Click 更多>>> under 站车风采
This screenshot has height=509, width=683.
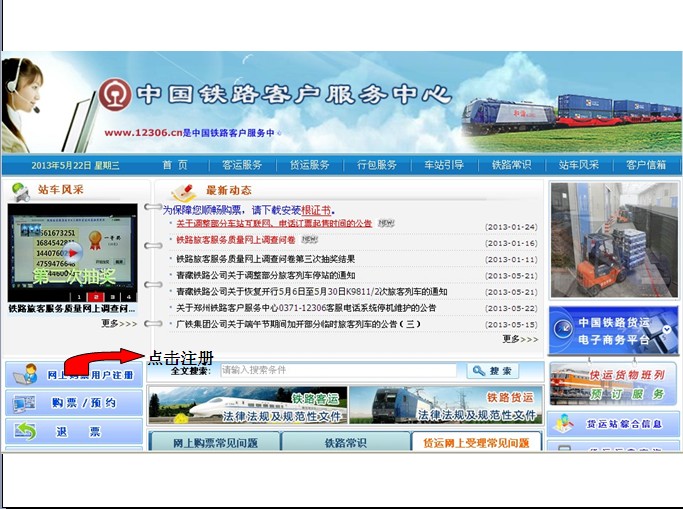click(119, 324)
